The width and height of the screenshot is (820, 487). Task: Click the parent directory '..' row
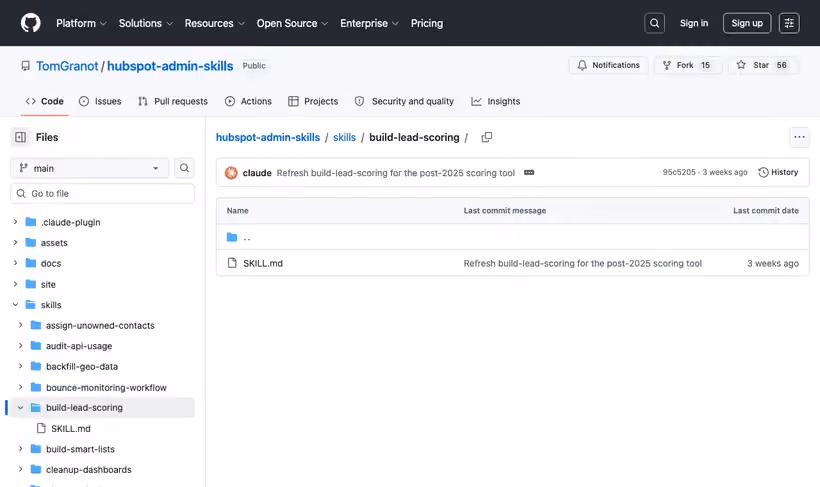click(x=512, y=237)
